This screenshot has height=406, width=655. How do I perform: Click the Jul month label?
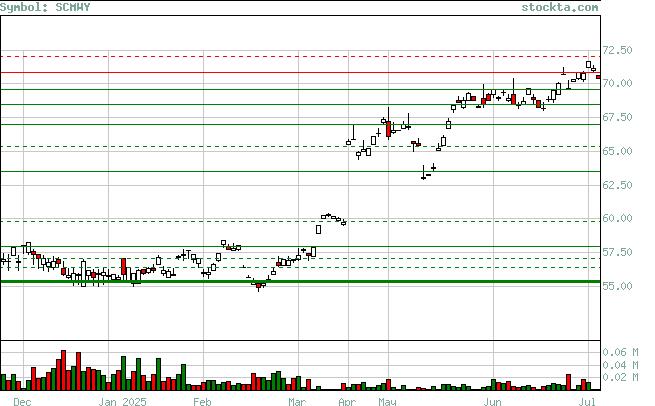pyautogui.click(x=587, y=401)
